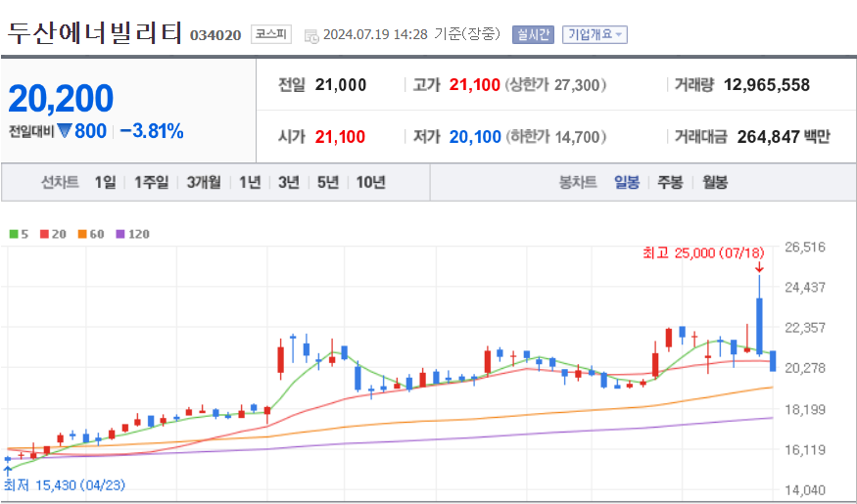Click the stock code 034020
This screenshot has width=857, height=504.
[215, 35]
